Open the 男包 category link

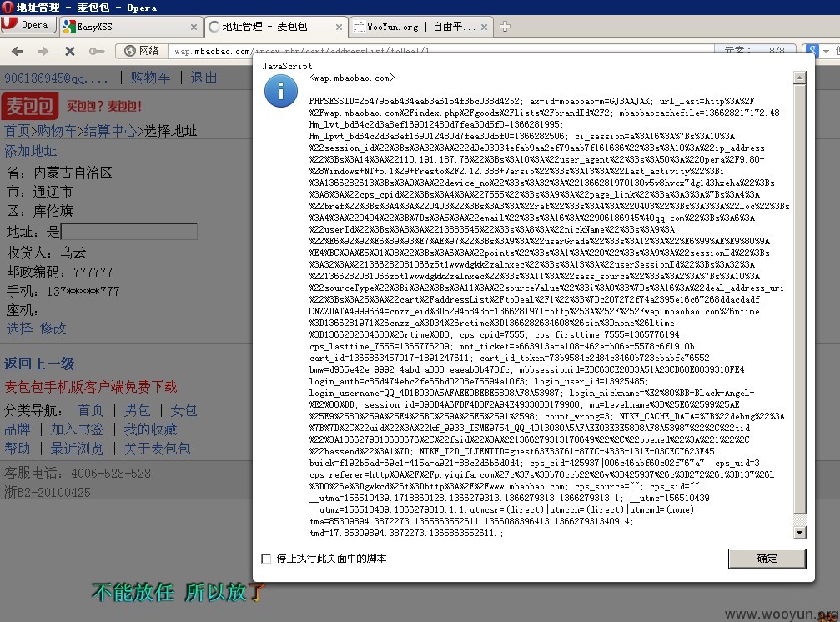coord(137,410)
